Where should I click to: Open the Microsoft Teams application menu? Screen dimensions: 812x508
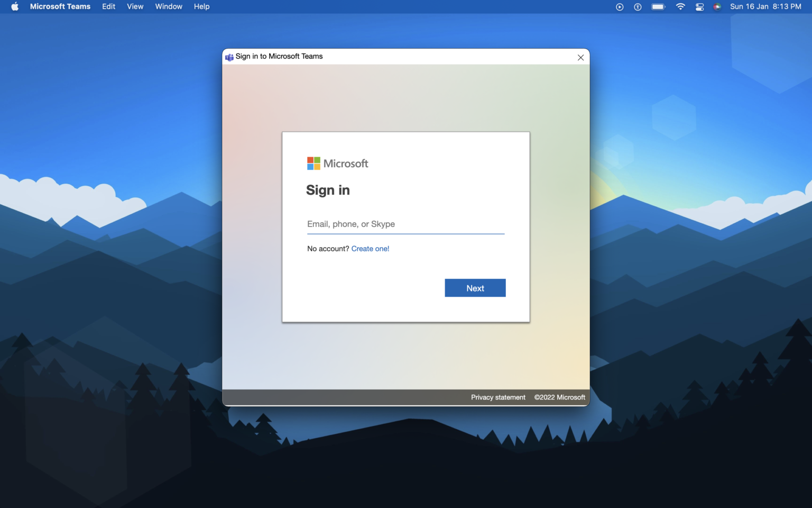point(60,6)
